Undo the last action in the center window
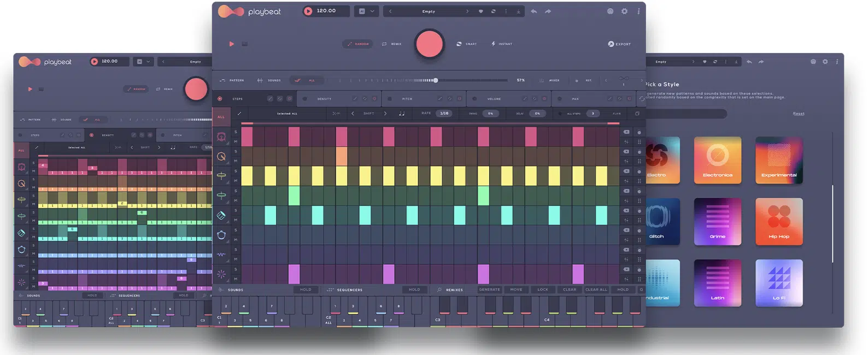Image resolution: width=868 pixels, height=355 pixels. pos(533,11)
